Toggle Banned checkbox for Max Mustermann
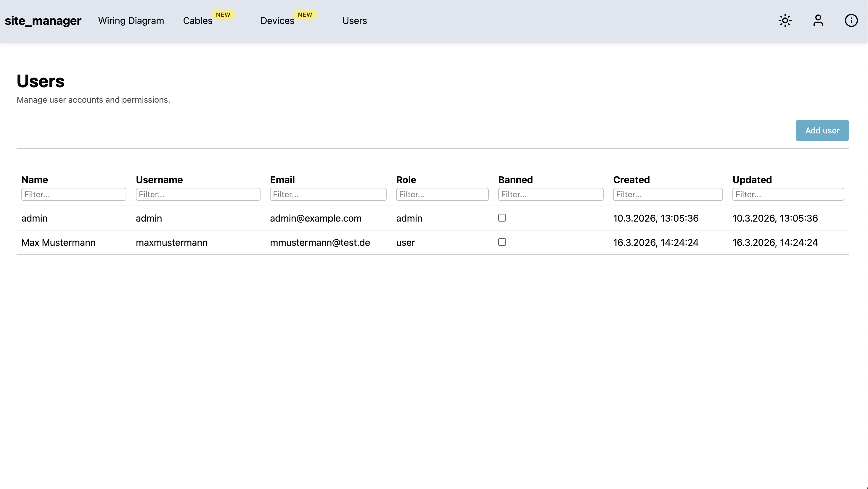Image resolution: width=868 pixels, height=489 pixels. [502, 242]
